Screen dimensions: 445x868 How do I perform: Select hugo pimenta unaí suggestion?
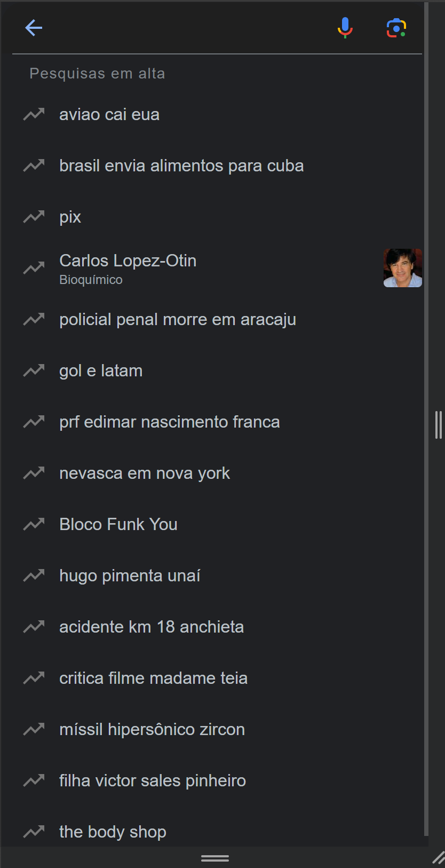(130, 576)
